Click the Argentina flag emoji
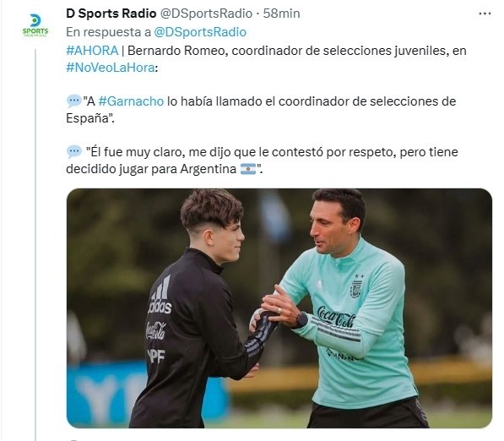This screenshot has height=441, width=504. pos(248,169)
